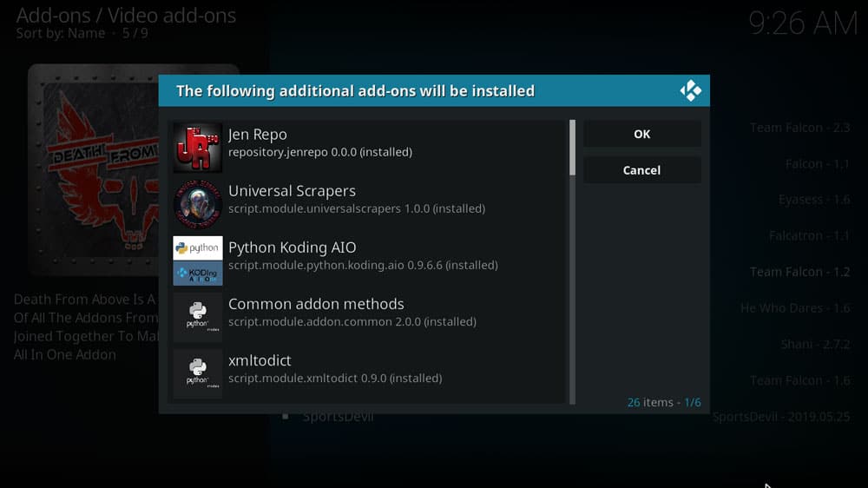Click script.module.universalscrapers 1.0.0 text
Image resolution: width=868 pixels, height=488 pixels.
357,208
